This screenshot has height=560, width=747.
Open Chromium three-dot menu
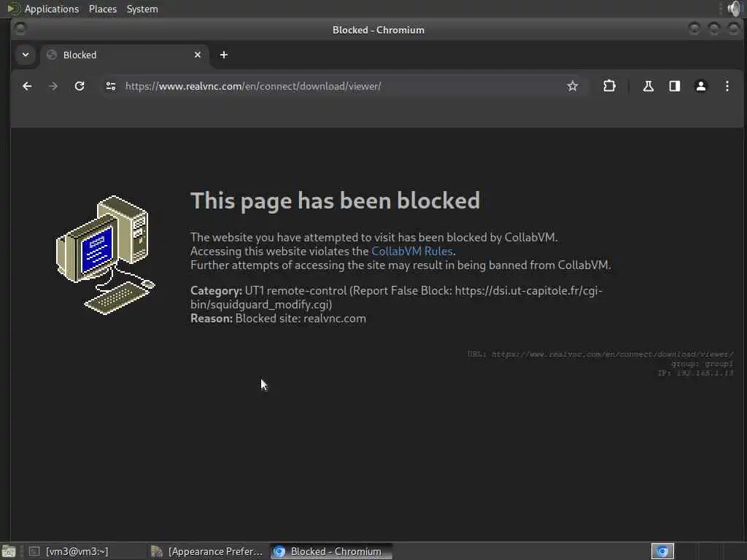(x=727, y=86)
